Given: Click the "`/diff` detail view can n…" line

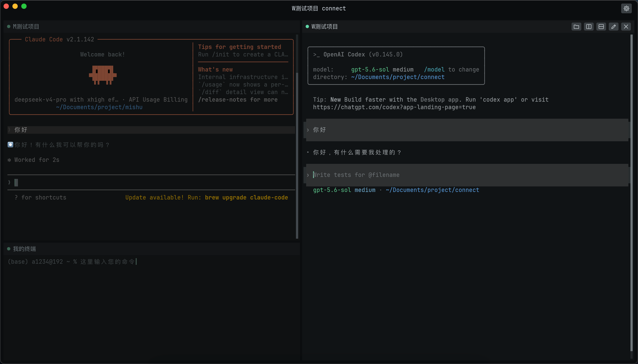Looking at the screenshot, I should [x=243, y=92].
